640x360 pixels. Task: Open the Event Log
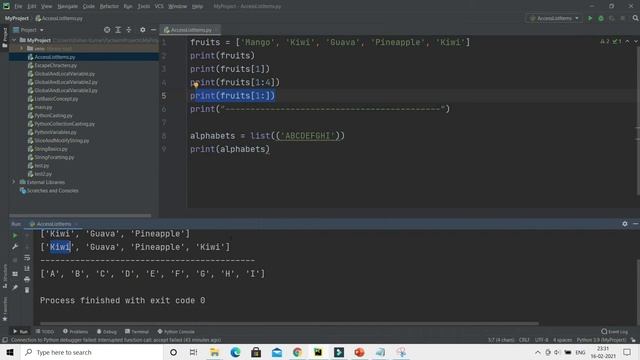(x=615, y=331)
